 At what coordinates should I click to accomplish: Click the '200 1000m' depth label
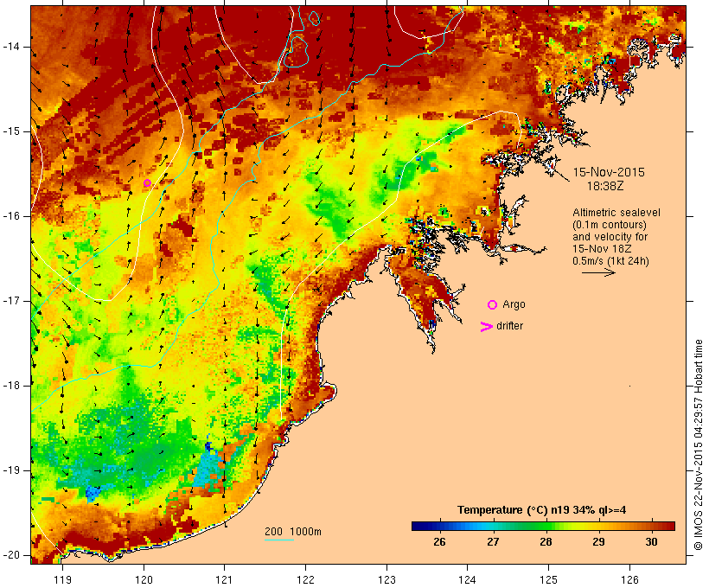click(293, 532)
